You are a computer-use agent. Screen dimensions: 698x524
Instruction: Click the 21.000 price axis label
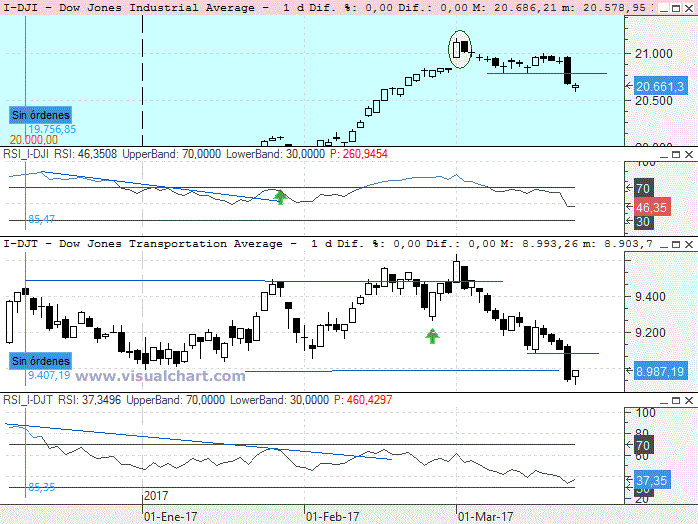pyautogui.click(x=653, y=54)
